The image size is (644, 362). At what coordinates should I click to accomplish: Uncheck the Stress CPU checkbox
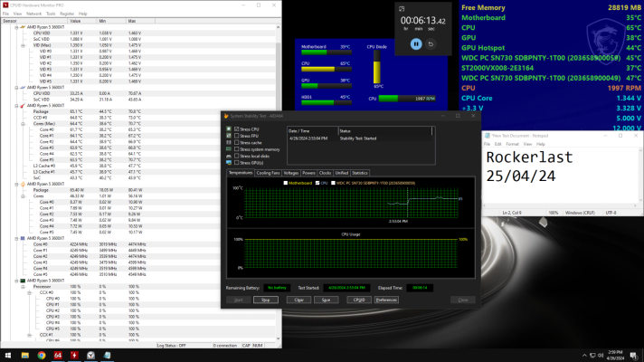[x=237, y=129]
